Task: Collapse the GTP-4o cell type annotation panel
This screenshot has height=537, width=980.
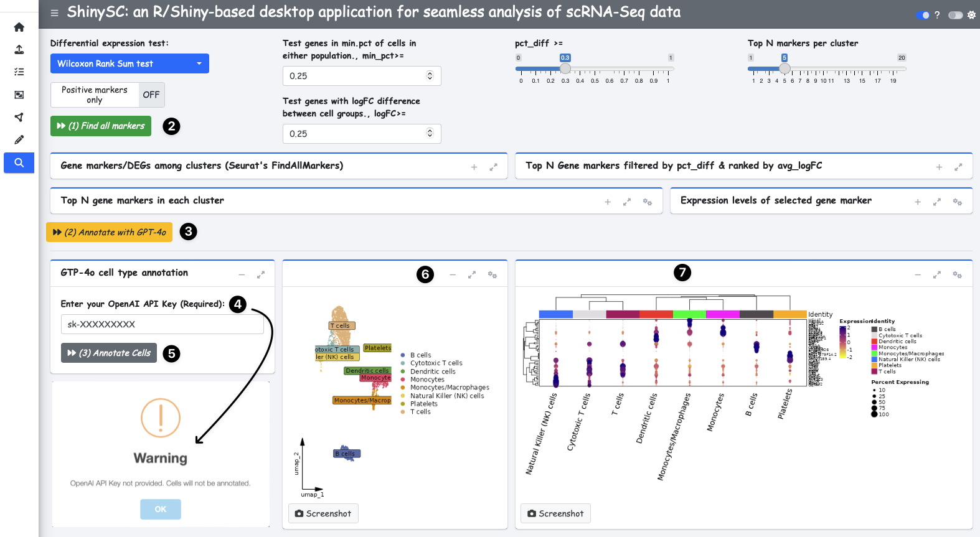Action: coord(242,275)
